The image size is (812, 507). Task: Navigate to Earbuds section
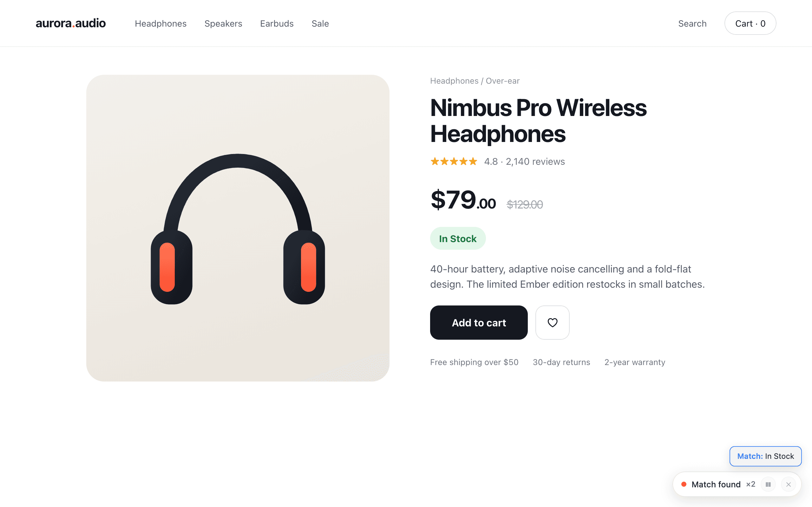pyautogui.click(x=277, y=23)
